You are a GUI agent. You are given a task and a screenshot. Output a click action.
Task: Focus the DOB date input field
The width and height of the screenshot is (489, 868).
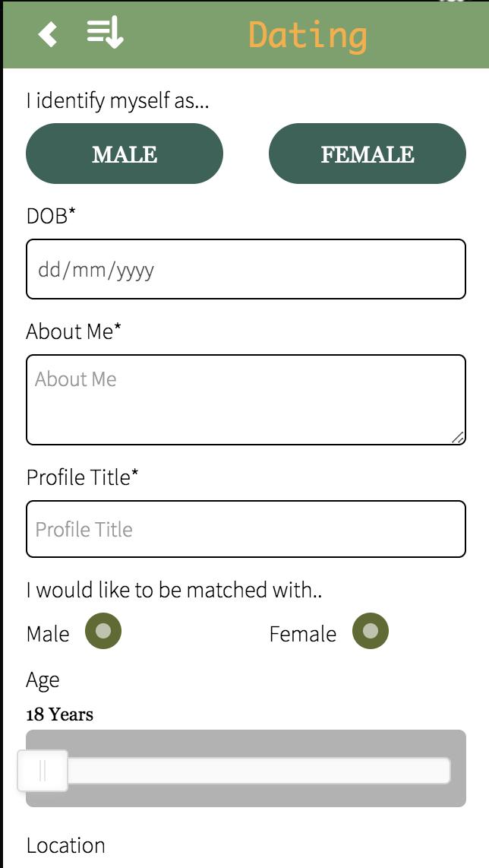(246, 270)
